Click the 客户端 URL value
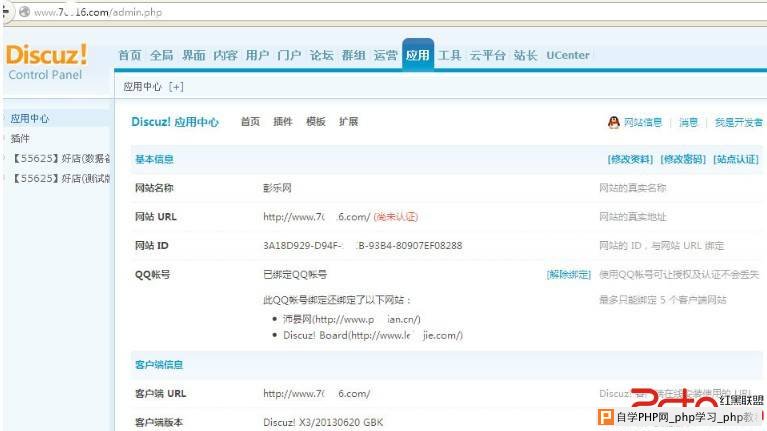The image size is (767, 431). [x=316, y=393]
